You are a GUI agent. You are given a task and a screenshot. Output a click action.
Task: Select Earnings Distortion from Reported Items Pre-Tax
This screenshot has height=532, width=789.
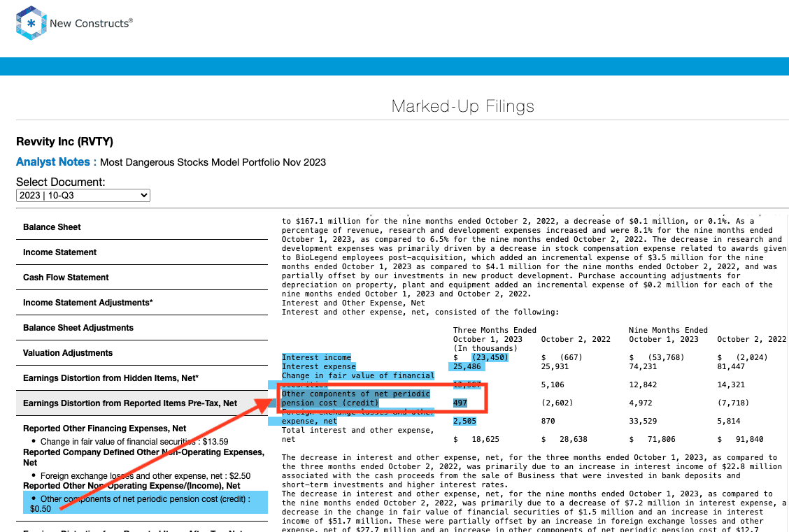142,403
